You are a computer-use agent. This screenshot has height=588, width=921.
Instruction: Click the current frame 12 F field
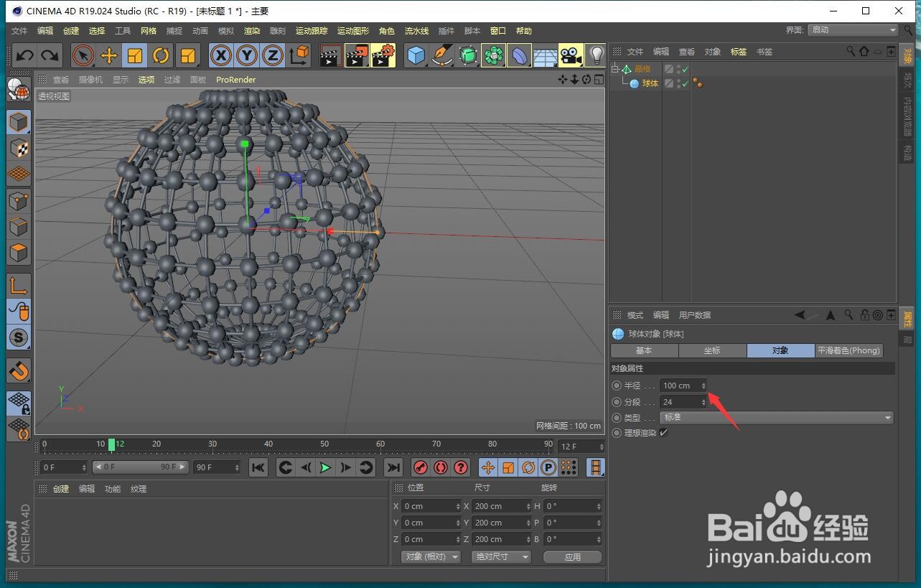(580, 447)
